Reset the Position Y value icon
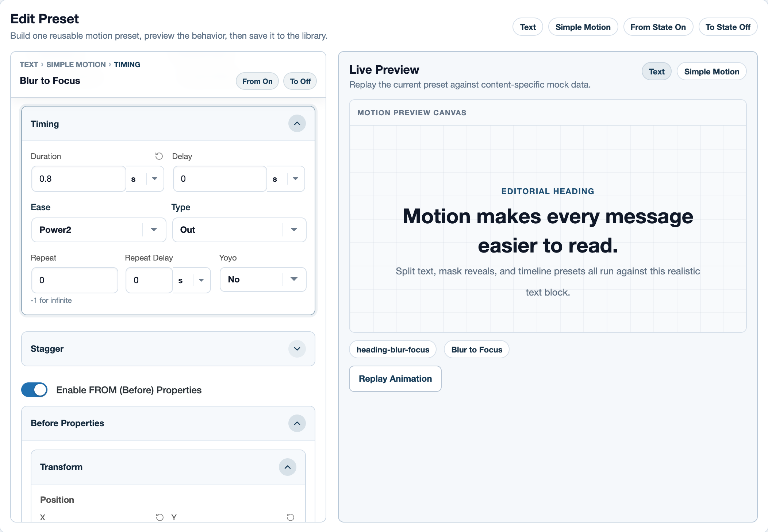This screenshot has height=532, width=768. coord(290,517)
